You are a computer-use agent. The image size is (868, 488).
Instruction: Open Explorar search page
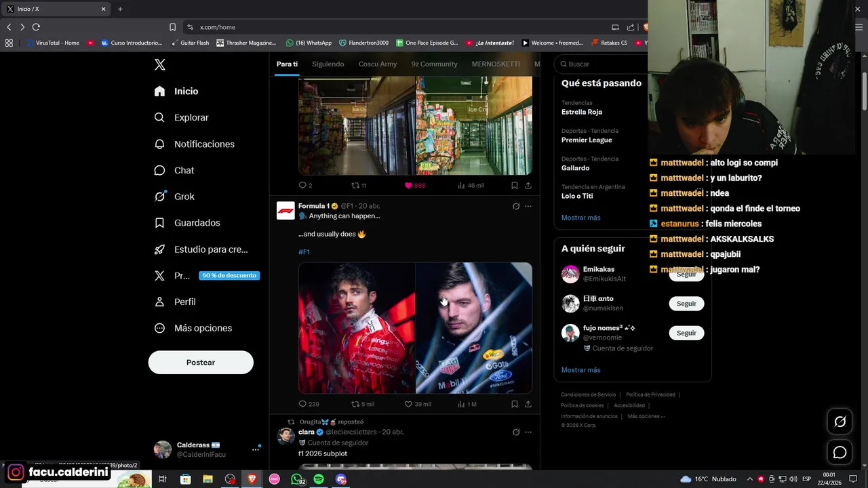181,117
